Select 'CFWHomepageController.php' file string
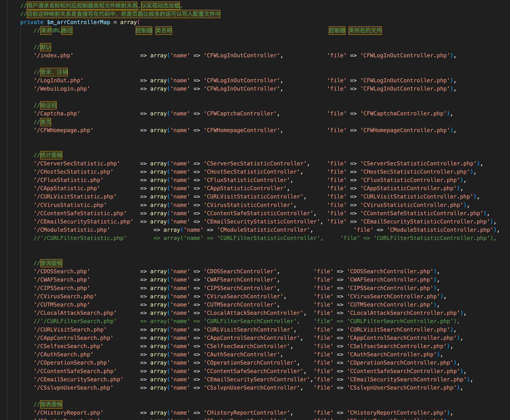Image resolution: width=510 pixels, height=420 pixels. click(x=405, y=130)
